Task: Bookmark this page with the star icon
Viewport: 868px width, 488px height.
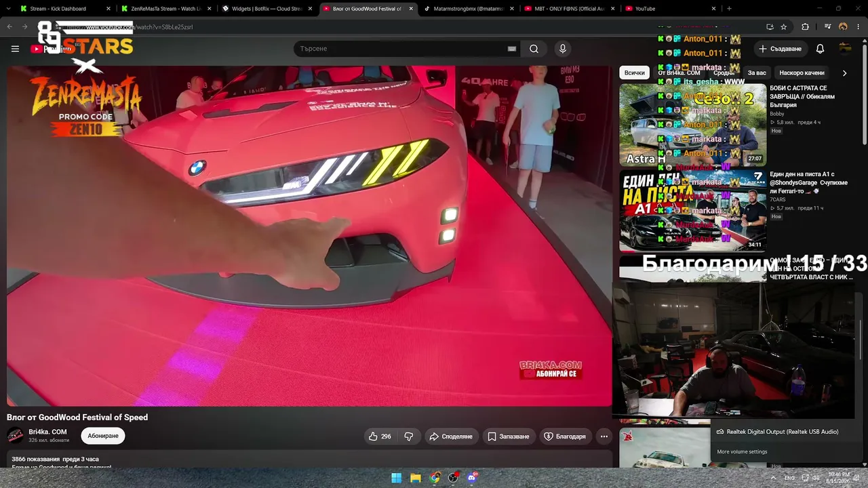Action: click(784, 27)
